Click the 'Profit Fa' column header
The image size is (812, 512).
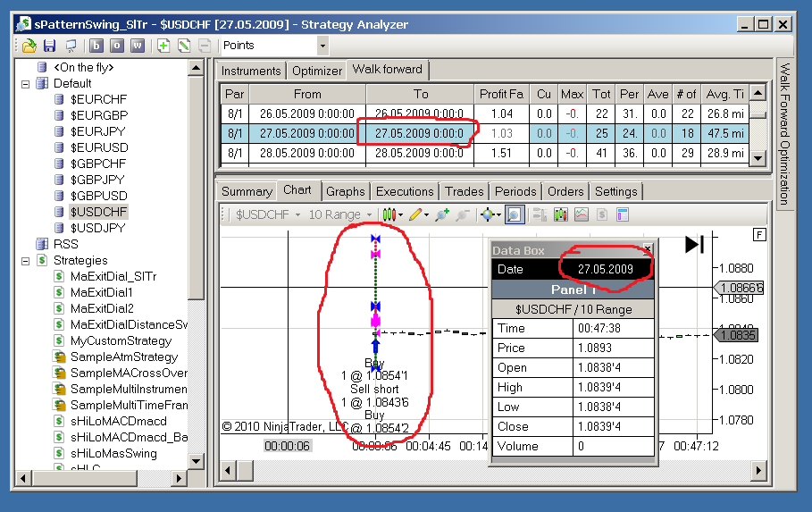pos(501,95)
